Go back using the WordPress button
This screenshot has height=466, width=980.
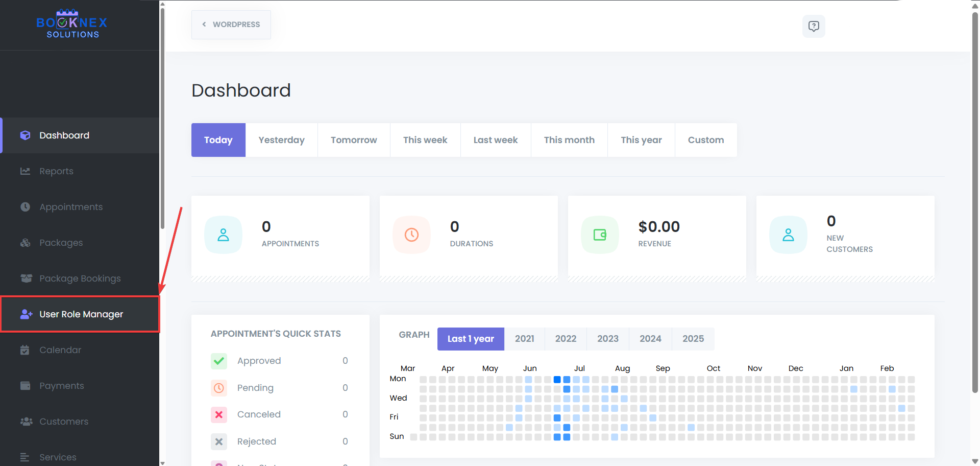point(231,25)
